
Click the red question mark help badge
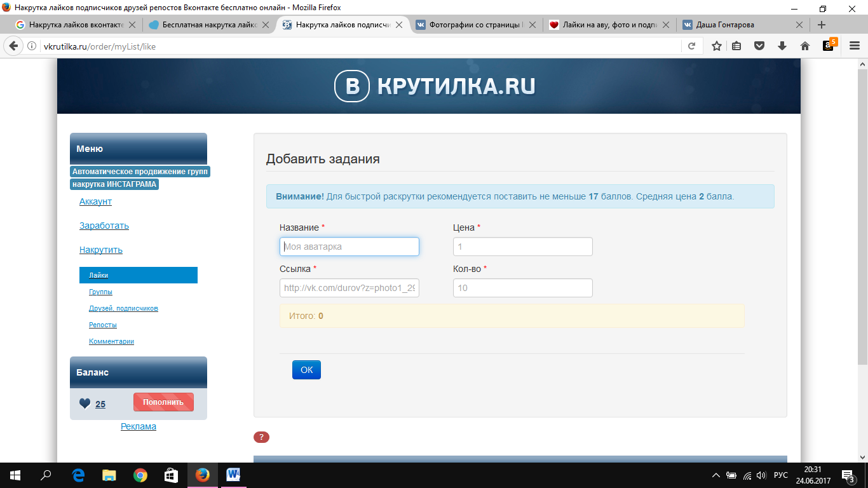point(261,437)
